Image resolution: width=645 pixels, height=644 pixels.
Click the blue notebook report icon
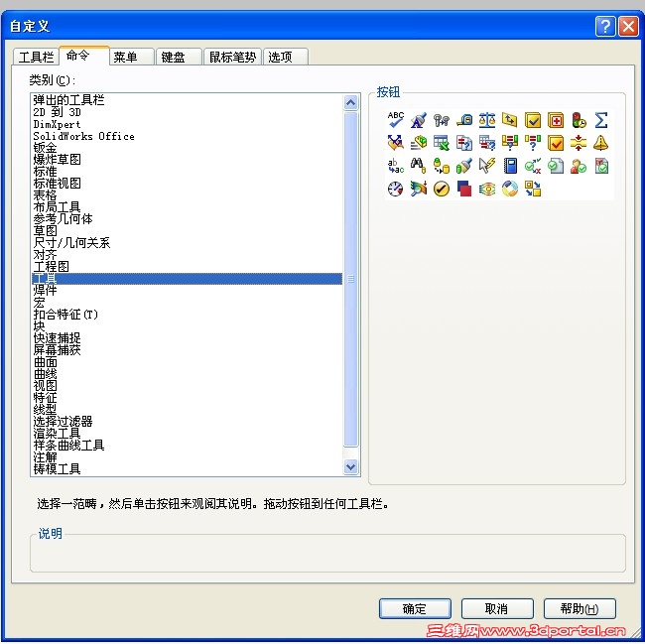pyautogui.click(x=510, y=166)
